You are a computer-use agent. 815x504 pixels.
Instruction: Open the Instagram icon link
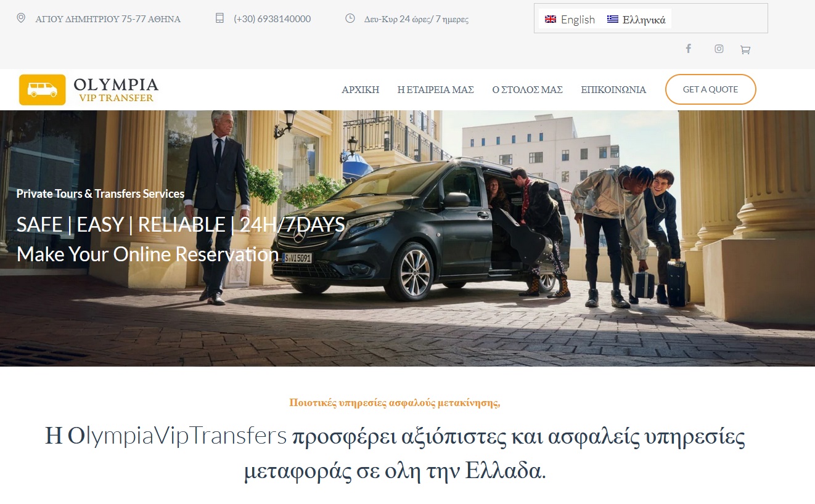tap(719, 49)
